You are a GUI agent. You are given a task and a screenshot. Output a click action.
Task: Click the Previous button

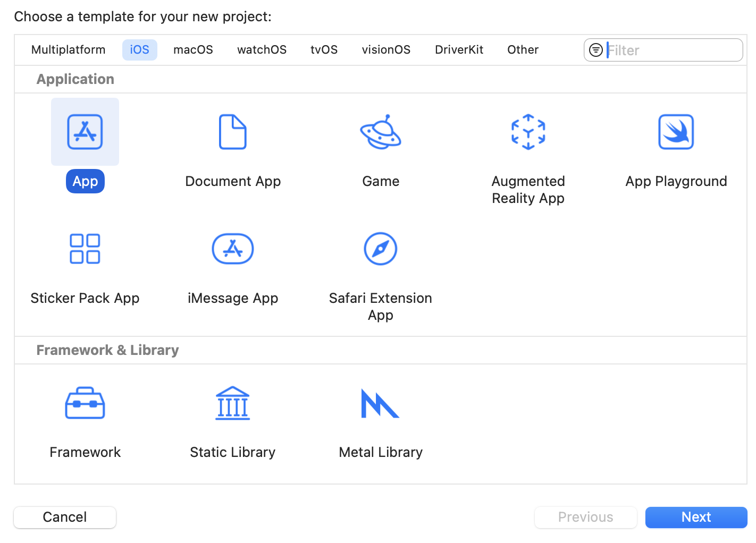coord(586,517)
